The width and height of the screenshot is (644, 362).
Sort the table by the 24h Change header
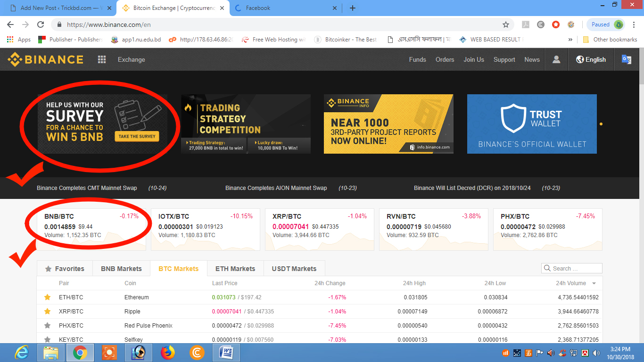(x=330, y=283)
